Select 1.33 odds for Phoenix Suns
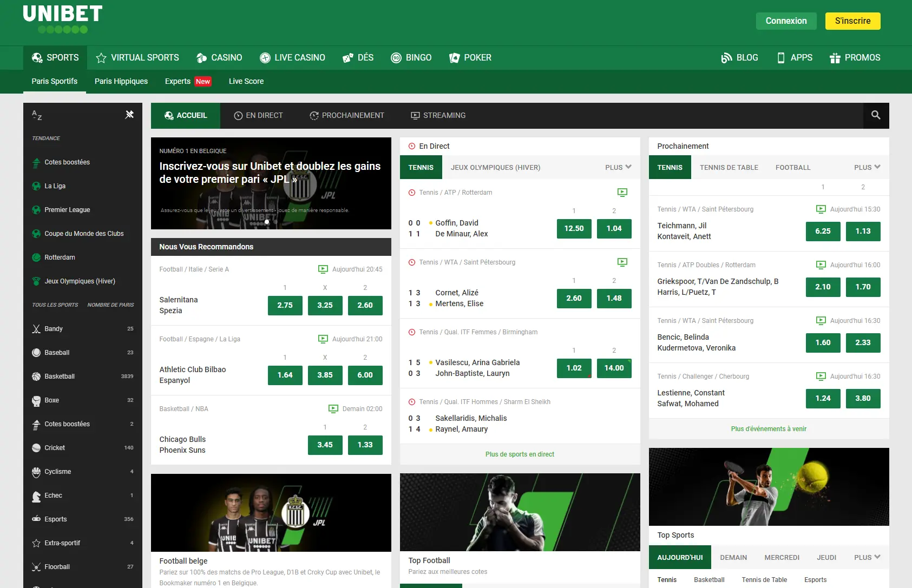This screenshot has height=588, width=912. [365, 445]
